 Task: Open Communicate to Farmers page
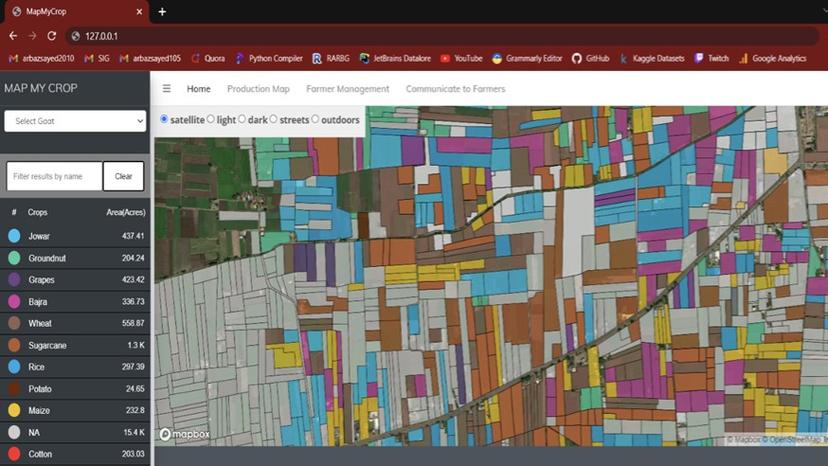[x=455, y=89]
